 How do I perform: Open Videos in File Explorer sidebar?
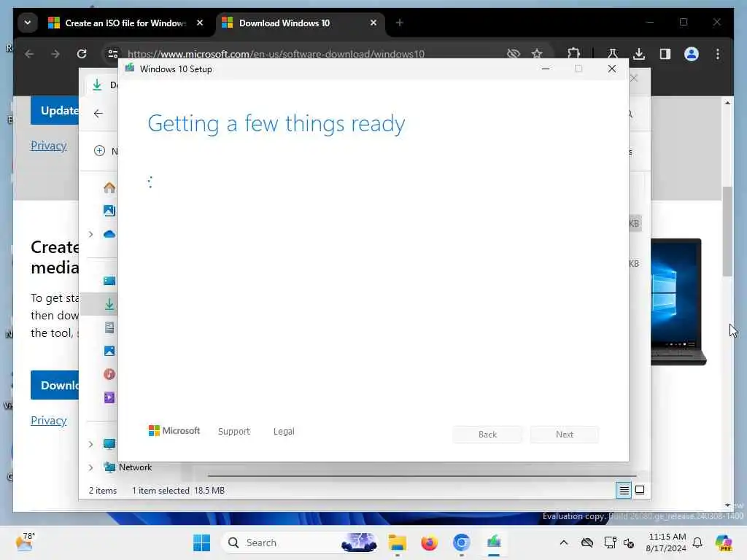(109, 397)
